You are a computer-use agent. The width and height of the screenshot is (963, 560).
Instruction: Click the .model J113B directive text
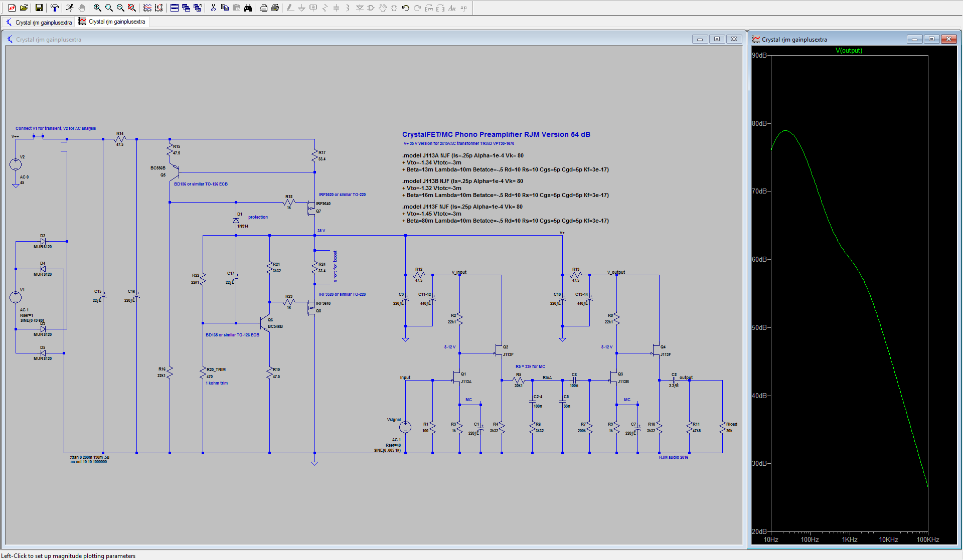(x=505, y=188)
